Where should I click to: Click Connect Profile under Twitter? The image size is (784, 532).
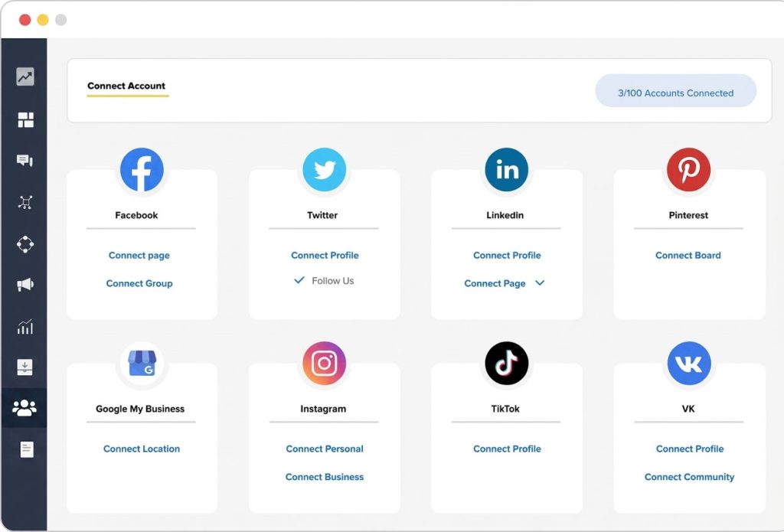[x=325, y=256]
